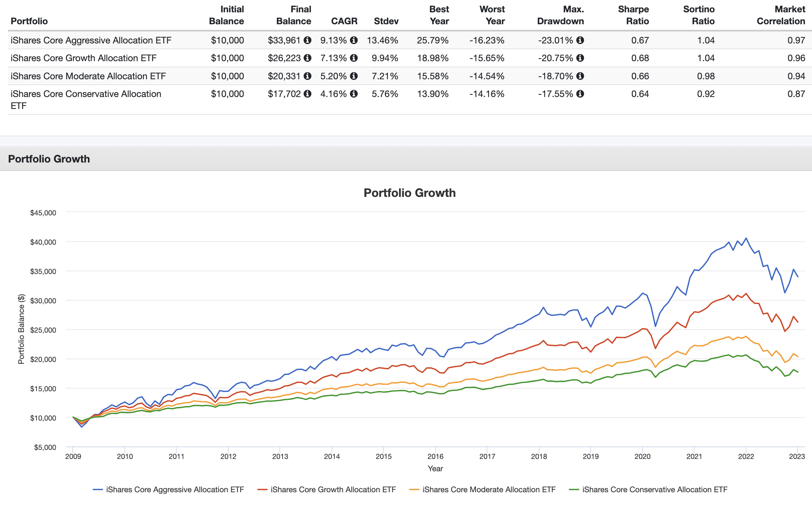The height and width of the screenshot is (506, 812).
Task: Click info icon next to 9.13% CAGR
Action: coord(354,40)
